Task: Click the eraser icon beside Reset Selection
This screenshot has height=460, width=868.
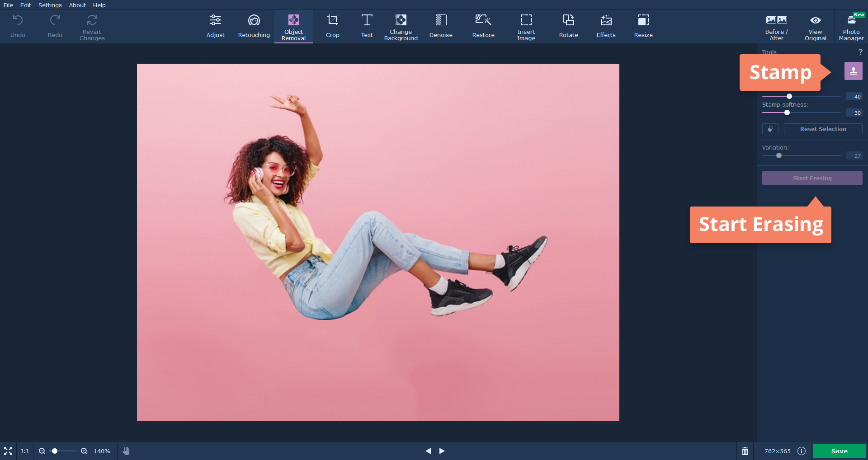Action: click(x=770, y=129)
